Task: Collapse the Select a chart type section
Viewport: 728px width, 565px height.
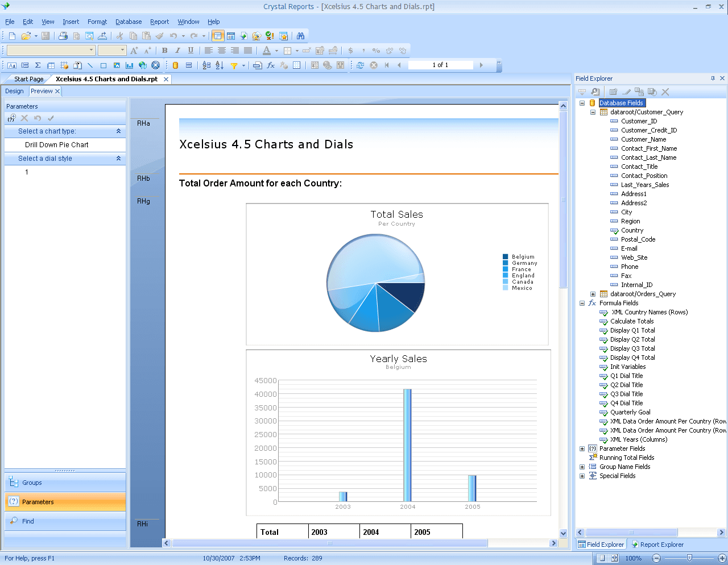Action: tap(118, 131)
